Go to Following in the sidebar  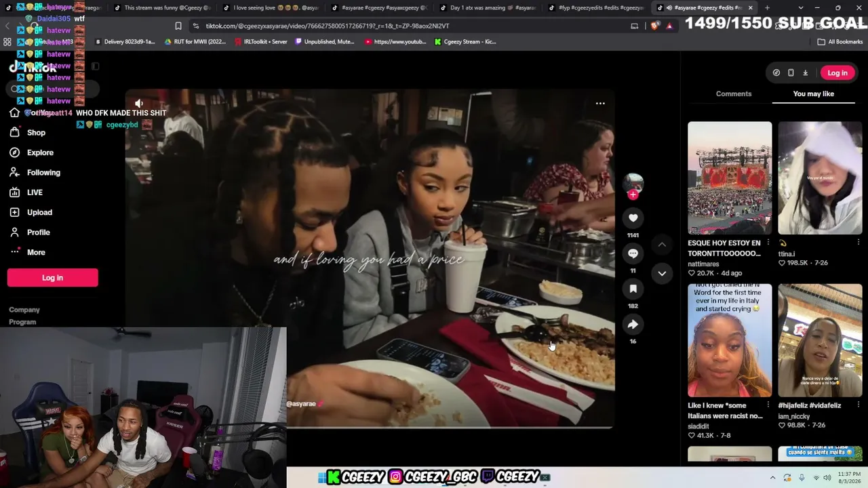coord(43,173)
